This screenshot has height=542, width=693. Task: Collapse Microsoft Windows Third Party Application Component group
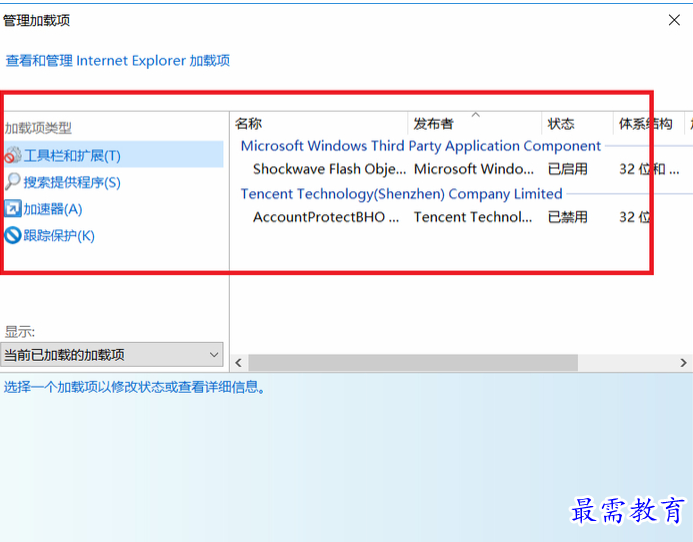pyautogui.click(x=420, y=146)
